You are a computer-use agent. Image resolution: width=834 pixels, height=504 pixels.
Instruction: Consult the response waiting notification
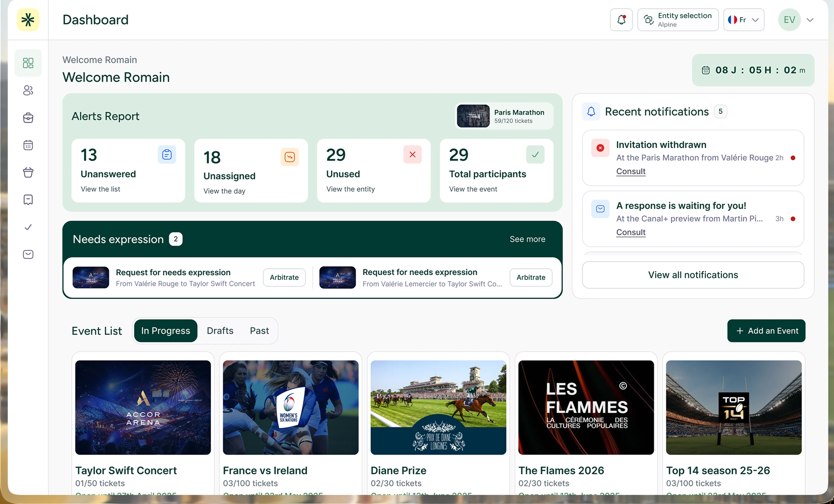631,232
